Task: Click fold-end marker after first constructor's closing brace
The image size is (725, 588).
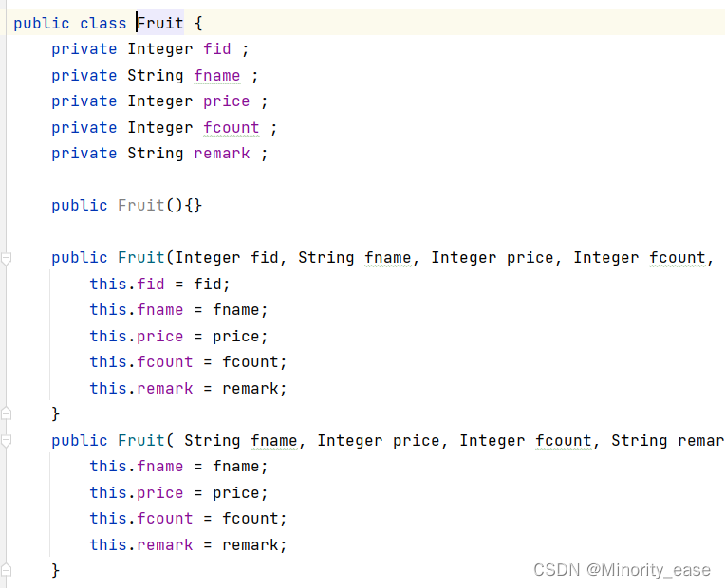Action: pos(6,413)
